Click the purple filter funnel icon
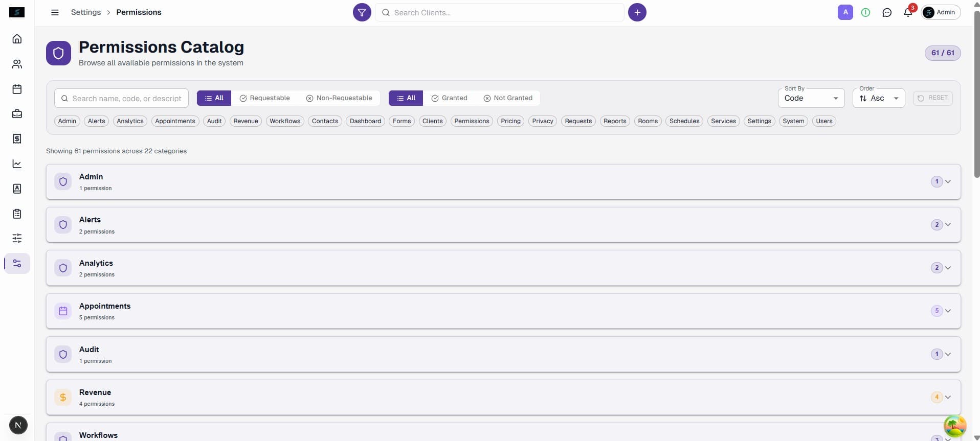Screen dimensions: 980x441 coord(362,12)
